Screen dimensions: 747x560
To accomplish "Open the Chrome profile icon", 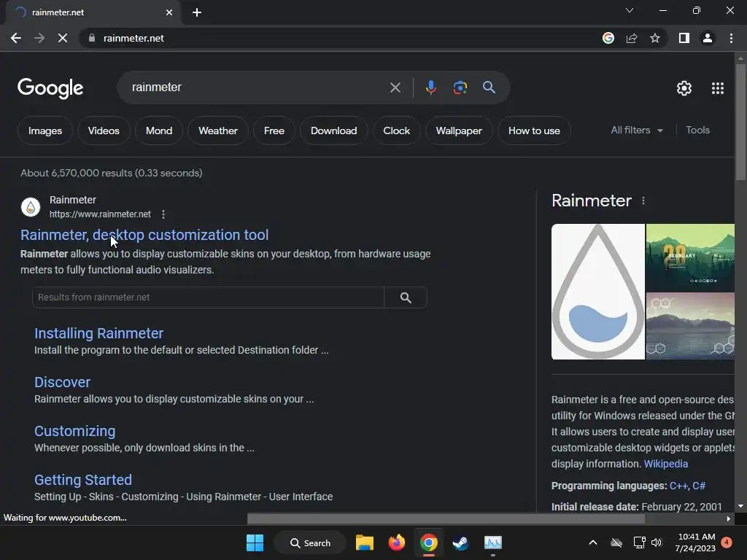I will 708,38.
